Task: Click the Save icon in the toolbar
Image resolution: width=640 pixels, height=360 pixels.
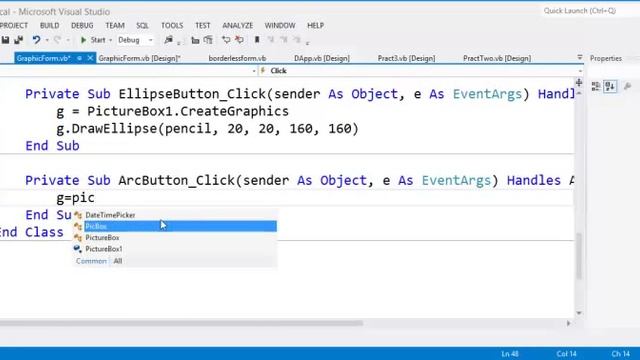Action: click(x=5, y=40)
